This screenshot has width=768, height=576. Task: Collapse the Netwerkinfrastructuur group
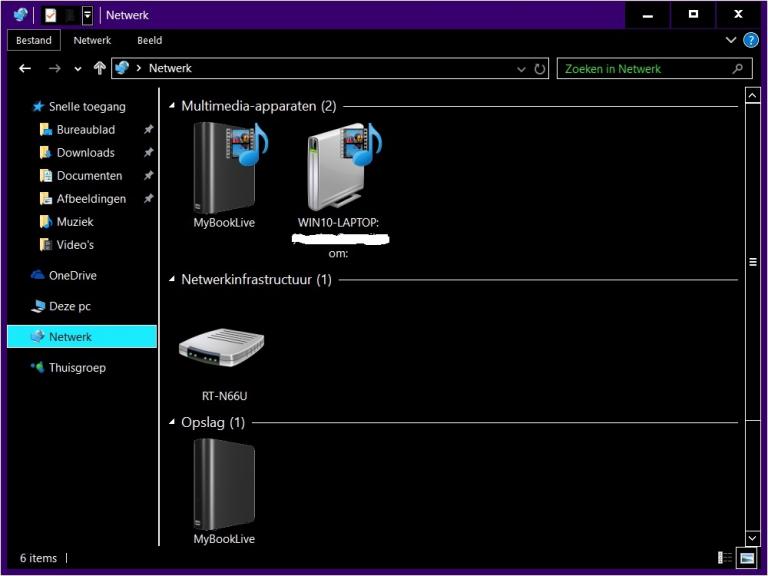click(x=172, y=279)
